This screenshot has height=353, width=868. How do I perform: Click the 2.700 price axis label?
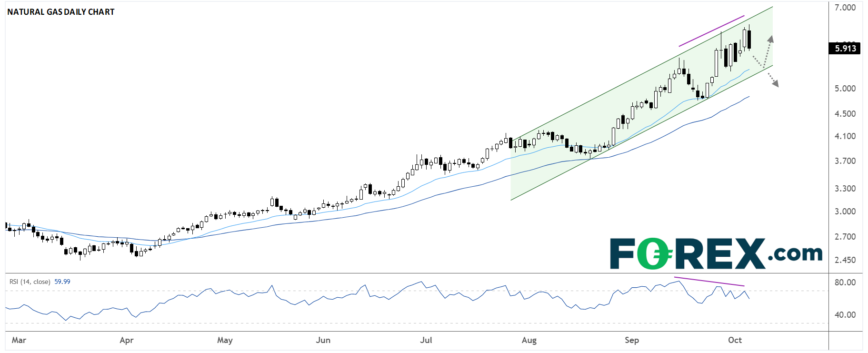pos(845,237)
